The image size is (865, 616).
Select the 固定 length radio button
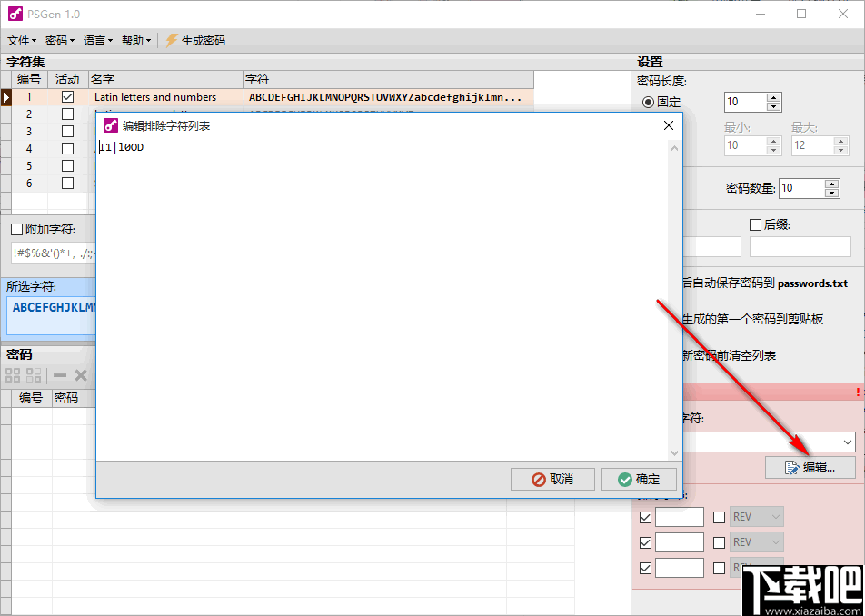click(648, 102)
